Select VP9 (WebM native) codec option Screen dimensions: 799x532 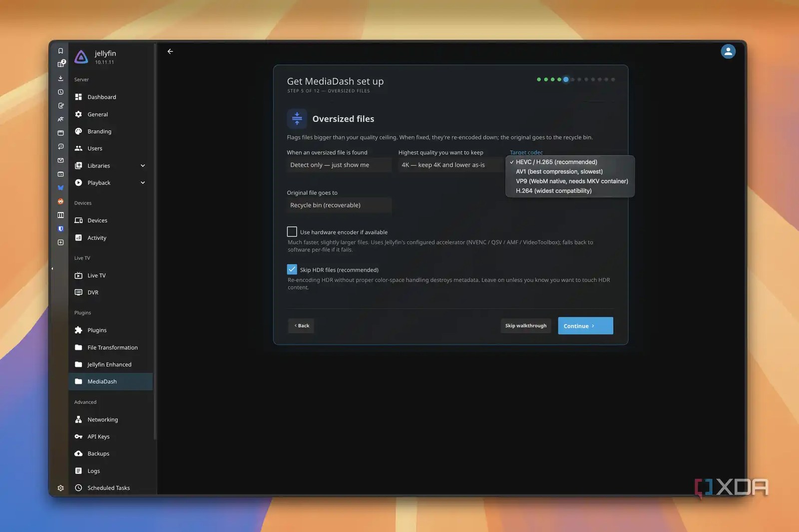570,181
